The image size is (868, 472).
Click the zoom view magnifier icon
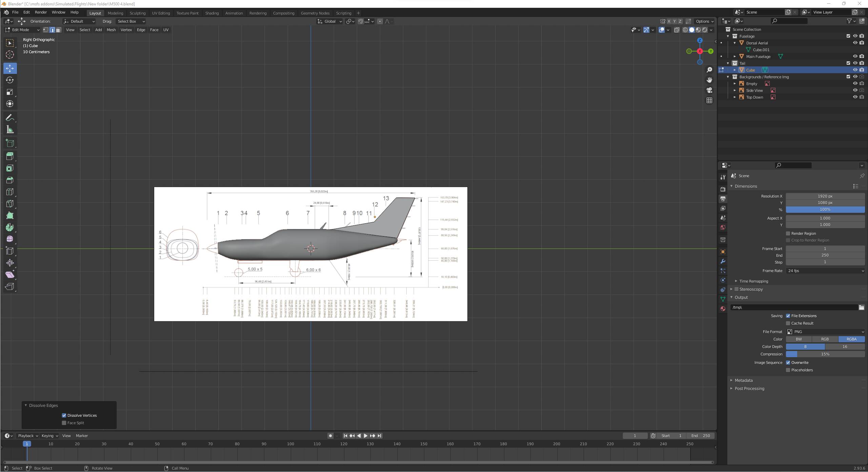coord(709,70)
